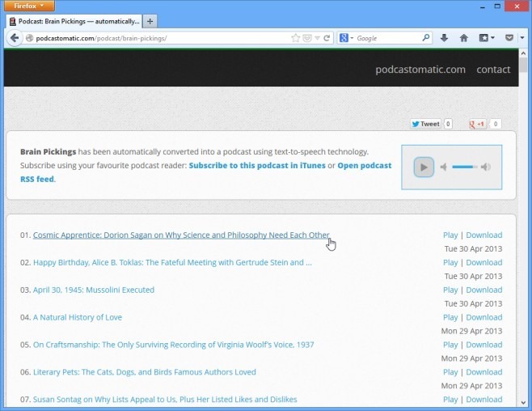This screenshot has height=411, width=532.
Task: Click Subscribe to this podcast in iTunes
Action: click(256, 165)
